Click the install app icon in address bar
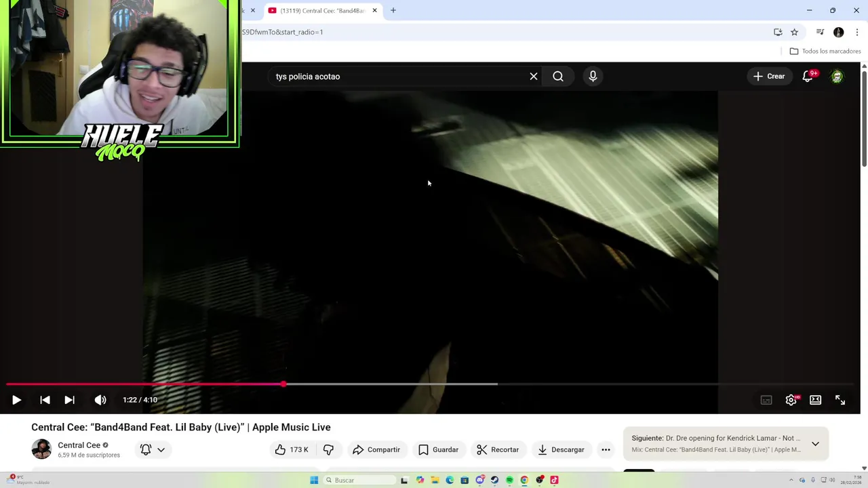Screen dimensions: 868x488 (778, 32)
